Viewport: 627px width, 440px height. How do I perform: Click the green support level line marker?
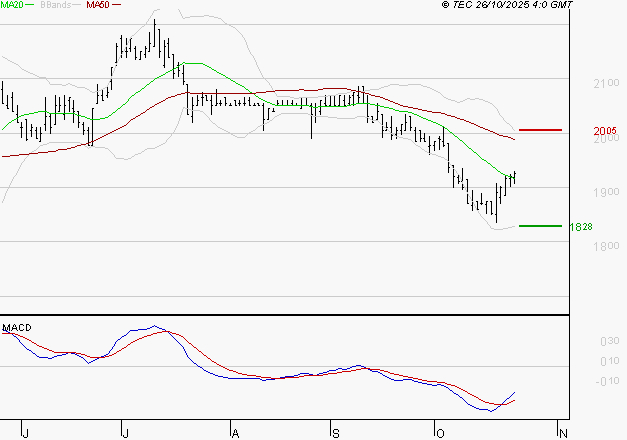coord(540,226)
